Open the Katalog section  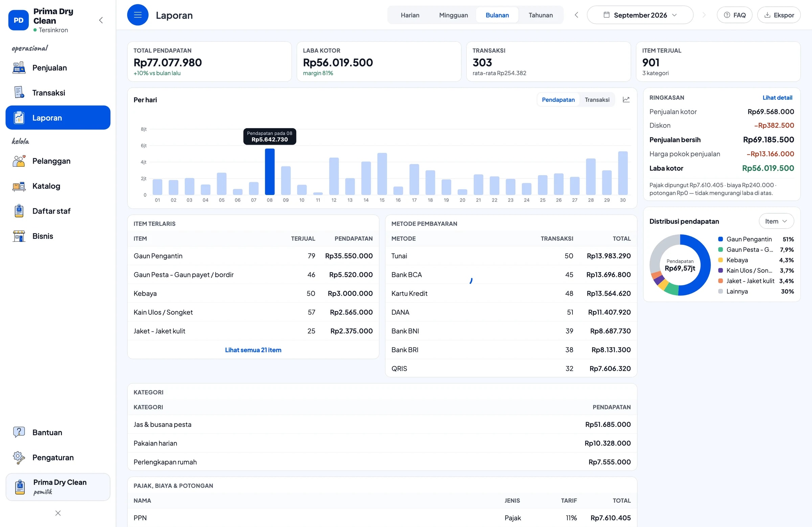tap(58, 186)
